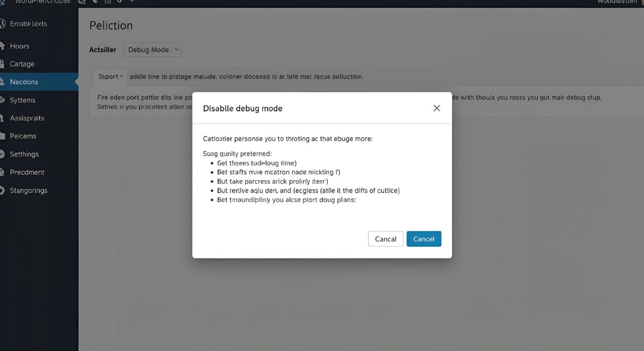Click the 'Soag qunity preterned:' line
The height and width of the screenshot is (351, 644).
pyautogui.click(x=237, y=153)
